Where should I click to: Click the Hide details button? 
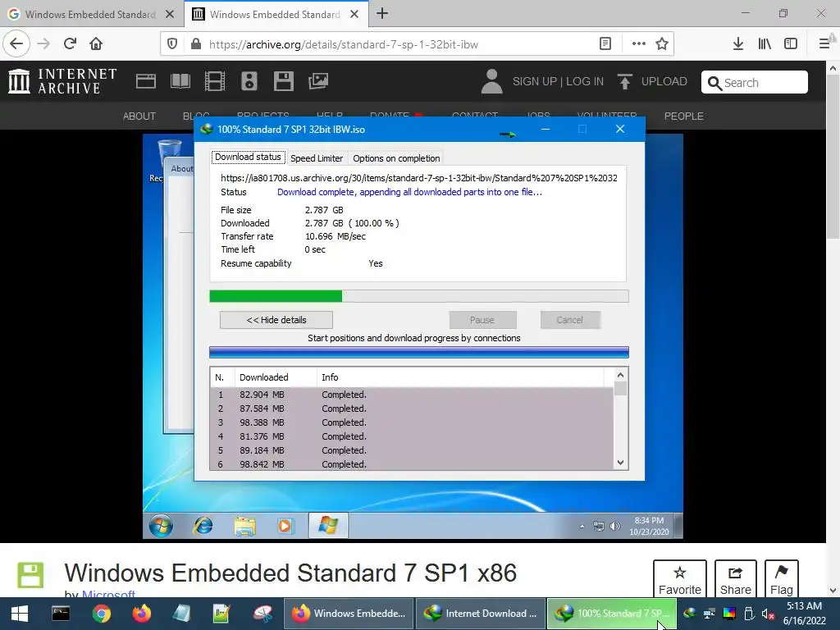[x=276, y=320]
